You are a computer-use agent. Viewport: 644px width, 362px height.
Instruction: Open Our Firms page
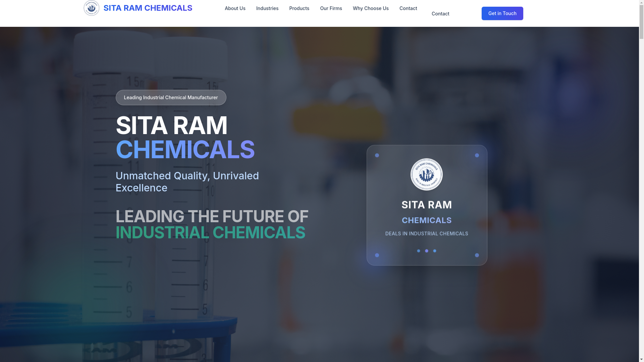point(331,8)
